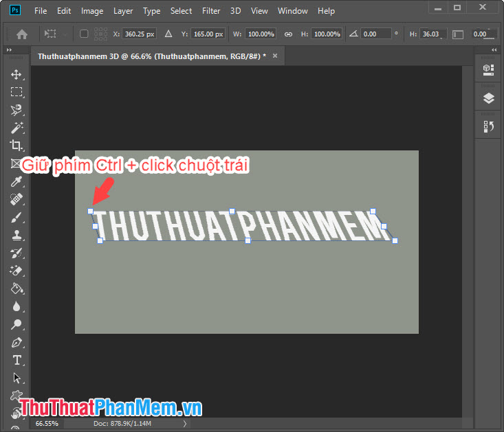Select the Horizontal Type tool

tap(17, 360)
